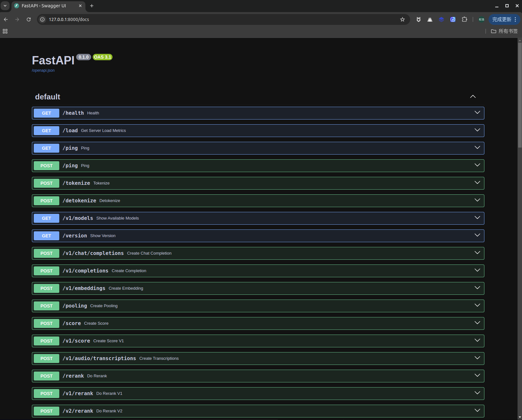Expand the /v1/chat/completions endpoint chevron
This screenshot has width=522, height=420.
click(x=477, y=253)
